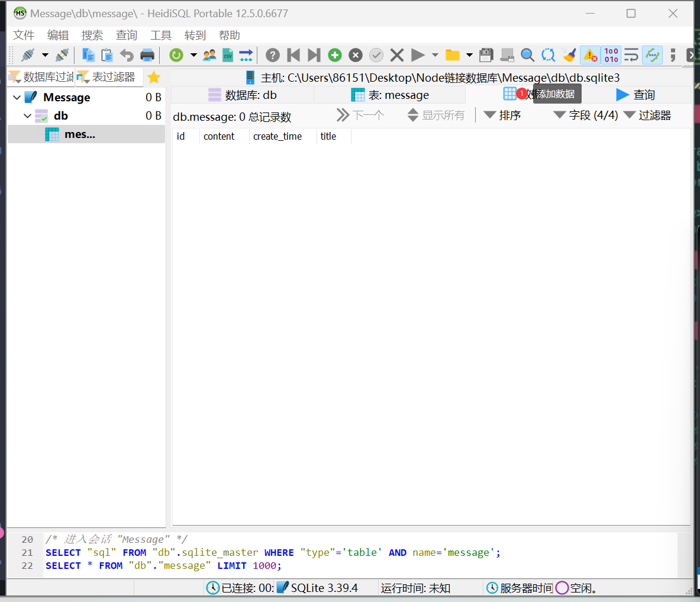Click the export database arrow icon
Viewport: 700px width, 602px height.
click(246, 56)
